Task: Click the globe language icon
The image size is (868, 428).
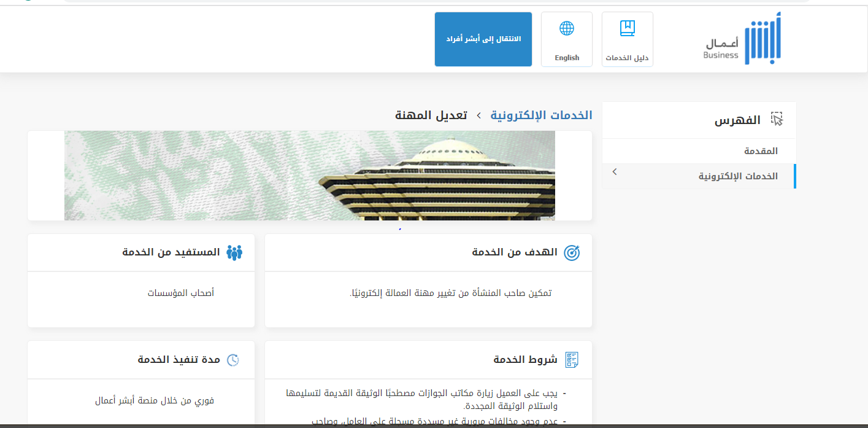Action: pos(567,28)
